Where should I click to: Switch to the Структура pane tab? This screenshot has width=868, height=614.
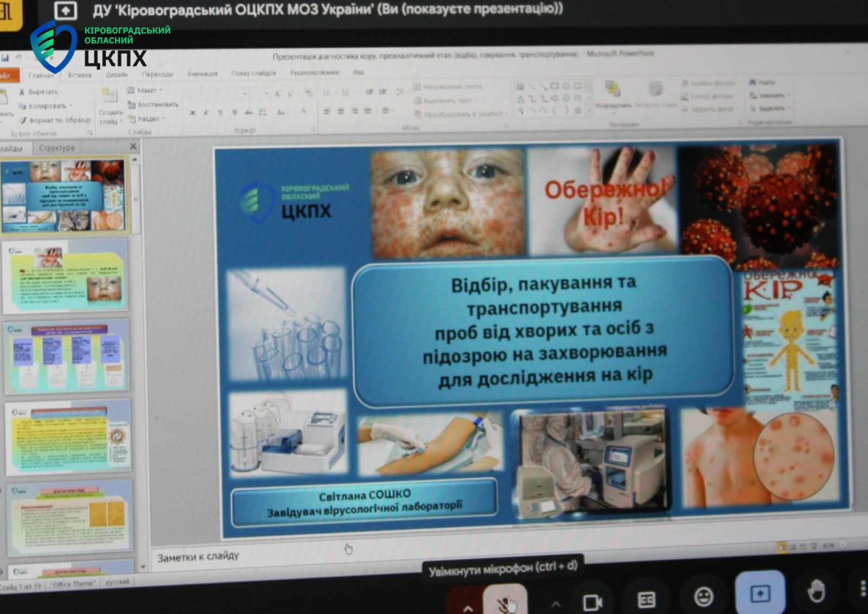coord(56,148)
